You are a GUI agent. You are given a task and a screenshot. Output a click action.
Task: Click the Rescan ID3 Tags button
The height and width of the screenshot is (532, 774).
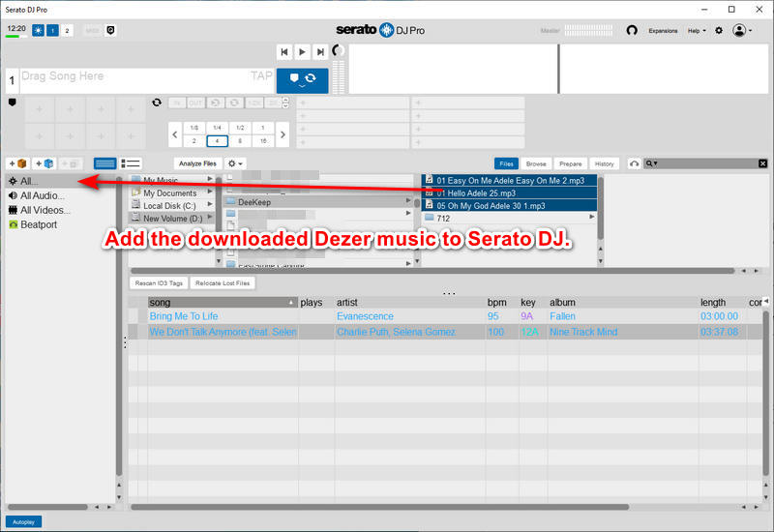coord(159,283)
